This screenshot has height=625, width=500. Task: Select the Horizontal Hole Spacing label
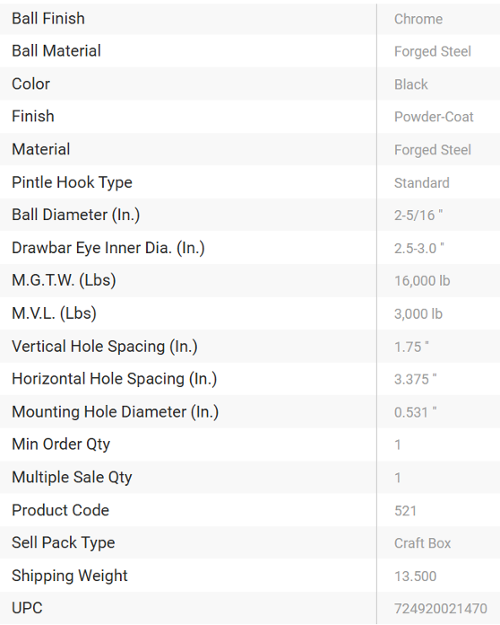click(x=114, y=379)
